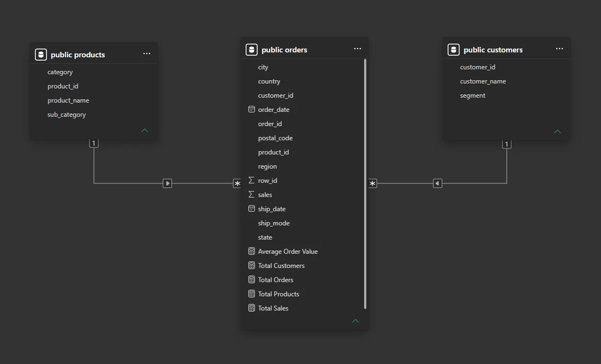601x364 pixels.
Task: Click the '1' cardinality marker under customers
Action: tap(507, 144)
